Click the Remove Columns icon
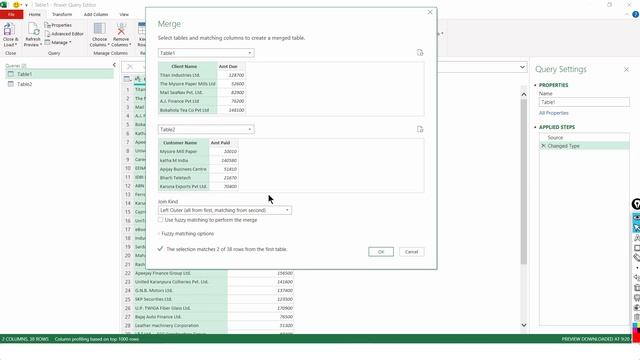 121,29
